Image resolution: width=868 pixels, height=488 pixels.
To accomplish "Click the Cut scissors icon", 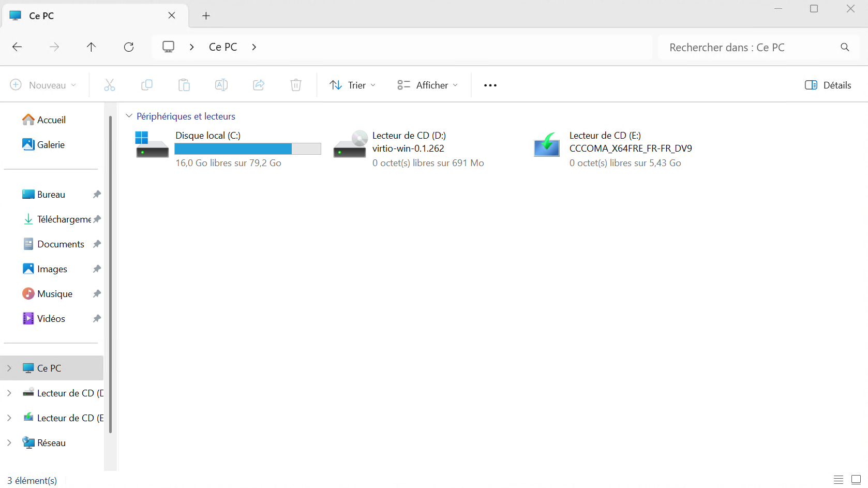I will click(x=110, y=85).
